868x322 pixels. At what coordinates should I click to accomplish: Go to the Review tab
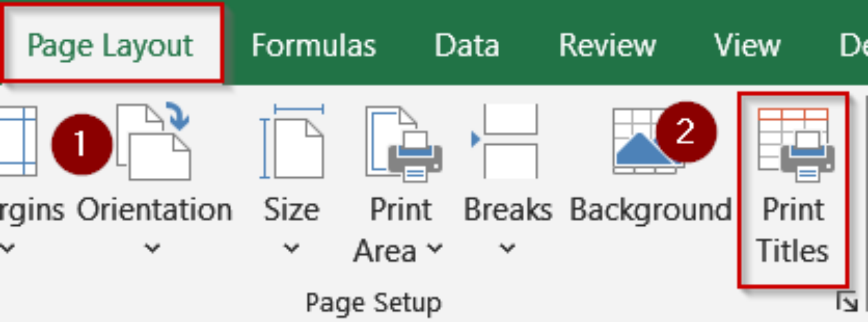click(607, 45)
